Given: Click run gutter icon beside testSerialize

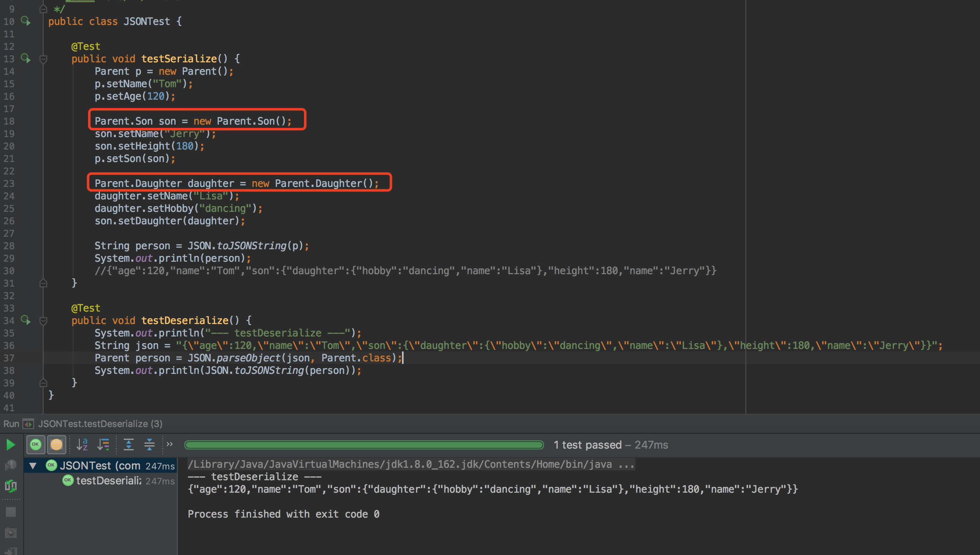Looking at the screenshot, I should 26,58.
